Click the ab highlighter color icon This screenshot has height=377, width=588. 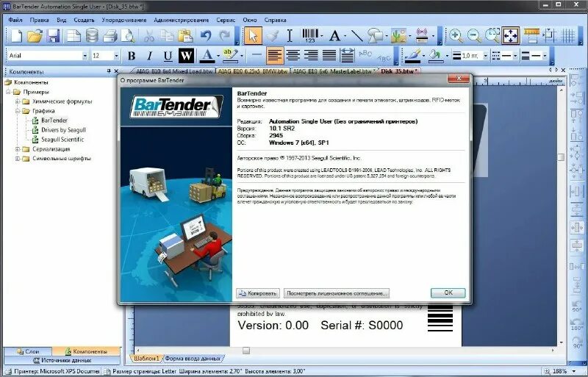[x=230, y=56]
